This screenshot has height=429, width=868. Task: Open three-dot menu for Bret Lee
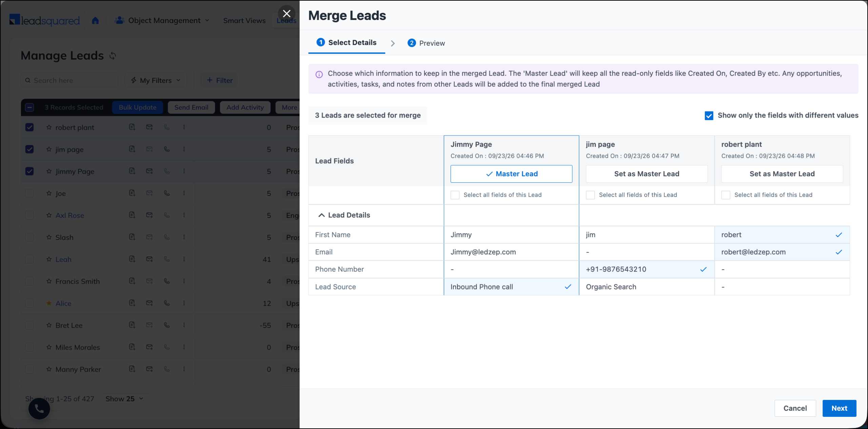click(184, 325)
